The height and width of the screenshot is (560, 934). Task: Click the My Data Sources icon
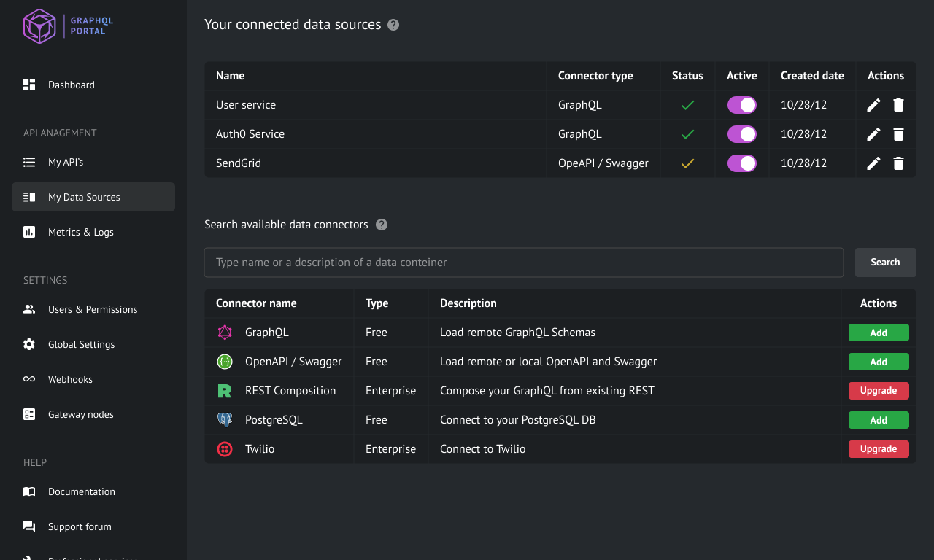[x=29, y=197]
